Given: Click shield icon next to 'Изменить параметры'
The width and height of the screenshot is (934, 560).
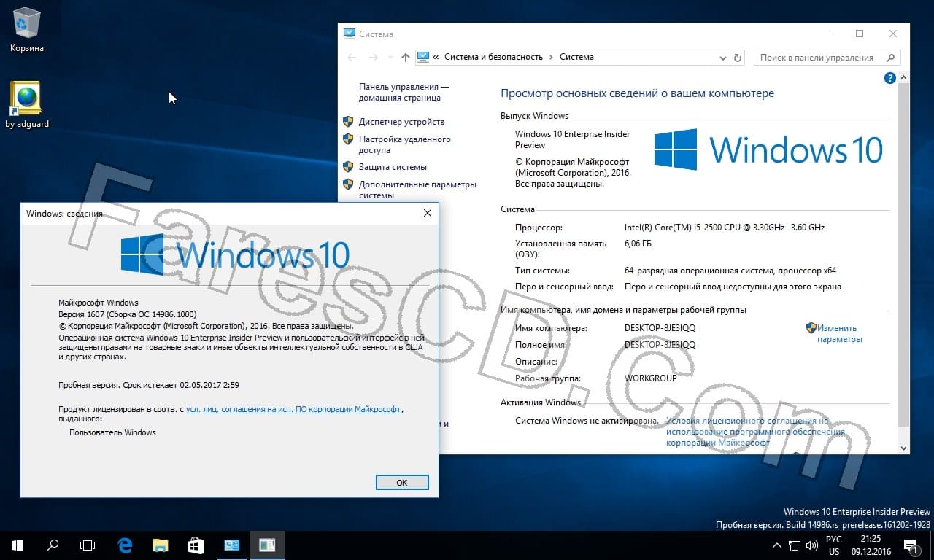Looking at the screenshot, I should 811,328.
